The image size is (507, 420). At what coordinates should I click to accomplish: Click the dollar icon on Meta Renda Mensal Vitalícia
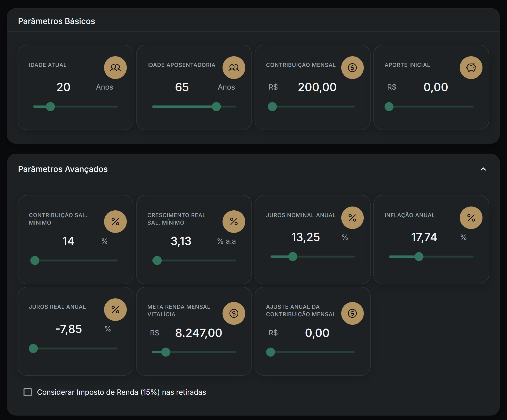(234, 313)
